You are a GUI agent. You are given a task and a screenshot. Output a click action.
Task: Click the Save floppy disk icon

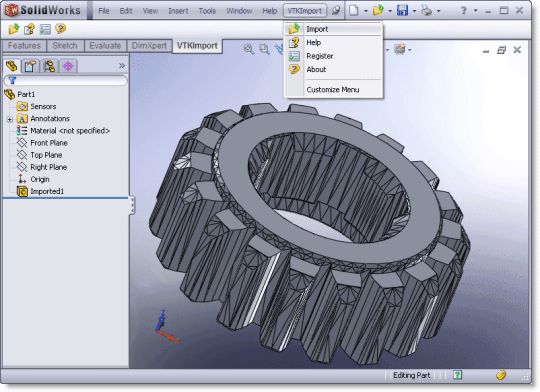[402, 10]
